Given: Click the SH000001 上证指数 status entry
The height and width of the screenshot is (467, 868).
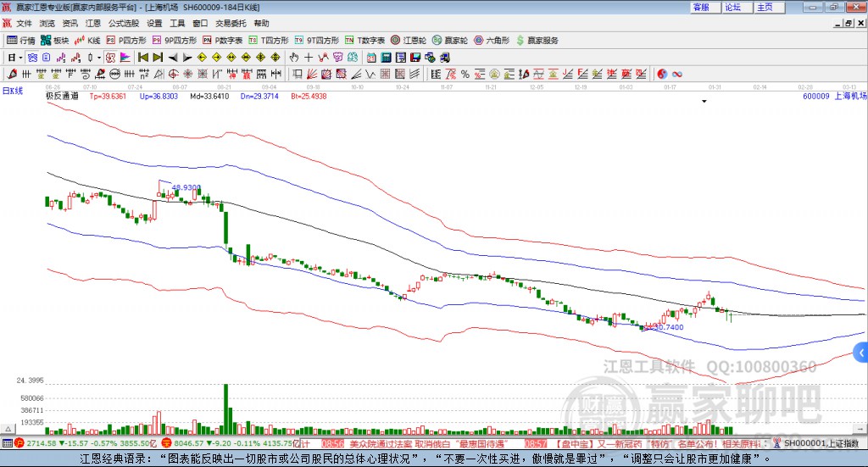Looking at the screenshot, I should (x=821, y=443).
